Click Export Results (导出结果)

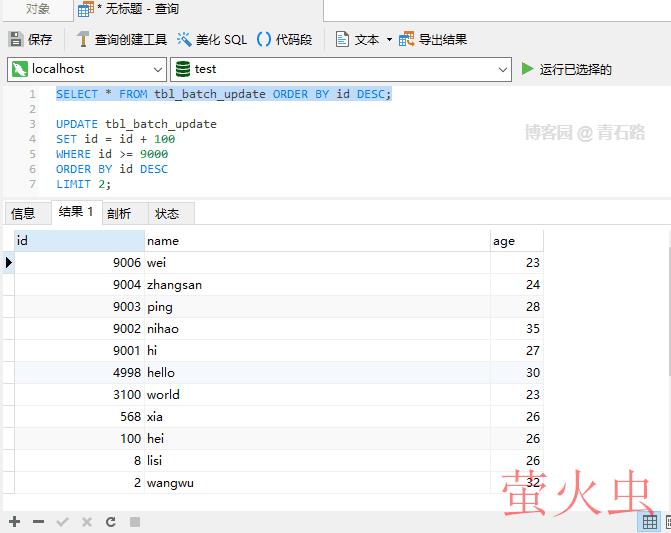(433, 40)
